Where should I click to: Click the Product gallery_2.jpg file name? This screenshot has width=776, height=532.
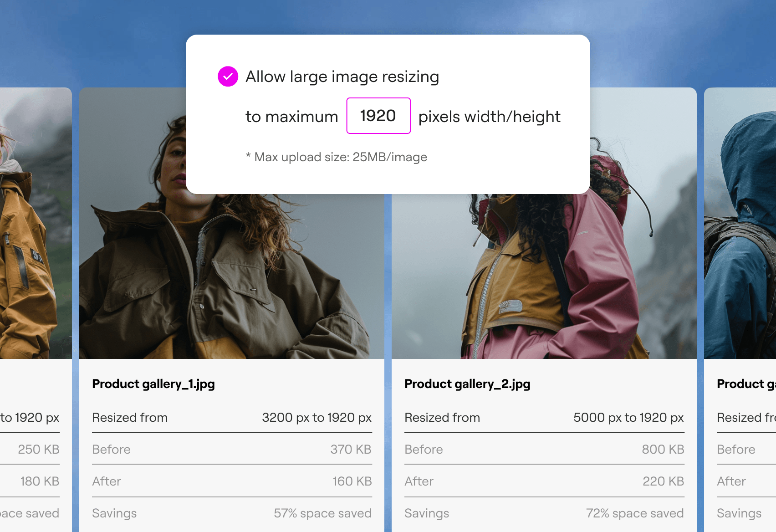pyautogui.click(x=467, y=384)
